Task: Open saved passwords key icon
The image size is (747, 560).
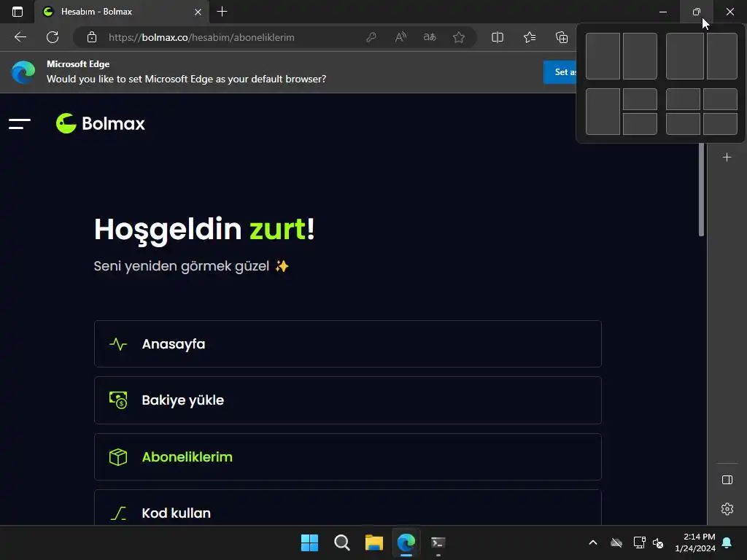Action: click(371, 37)
